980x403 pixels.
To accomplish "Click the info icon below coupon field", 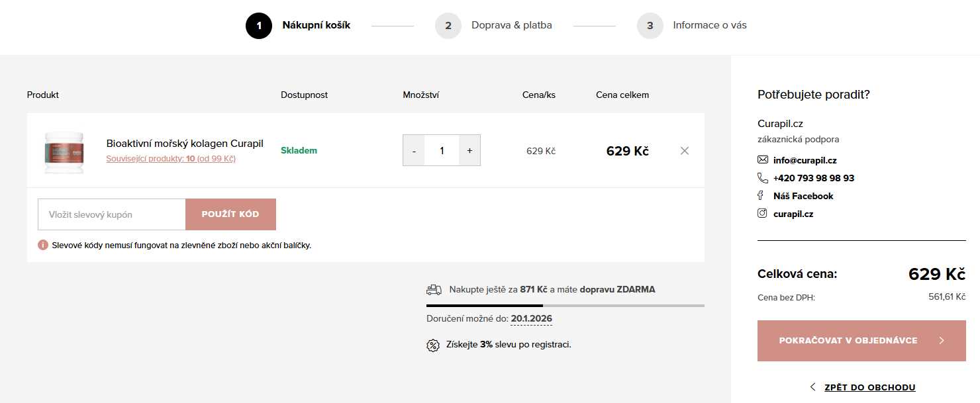I will [43, 246].
